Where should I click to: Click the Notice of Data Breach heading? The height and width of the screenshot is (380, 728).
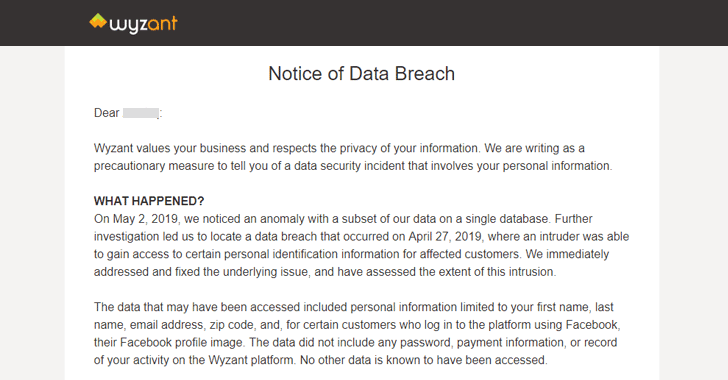[x=362, y=73]
